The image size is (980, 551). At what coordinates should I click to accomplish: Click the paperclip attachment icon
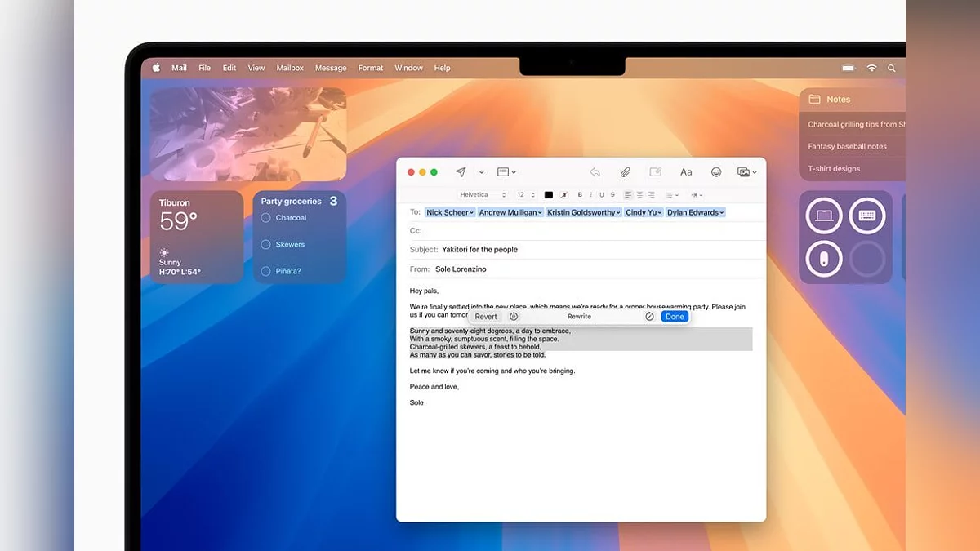click(x=625, y=172)
